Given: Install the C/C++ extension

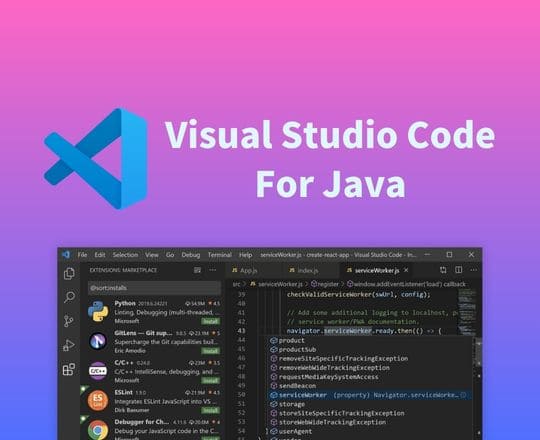Looking at the screenshot, I should click(x=210, y=381).
